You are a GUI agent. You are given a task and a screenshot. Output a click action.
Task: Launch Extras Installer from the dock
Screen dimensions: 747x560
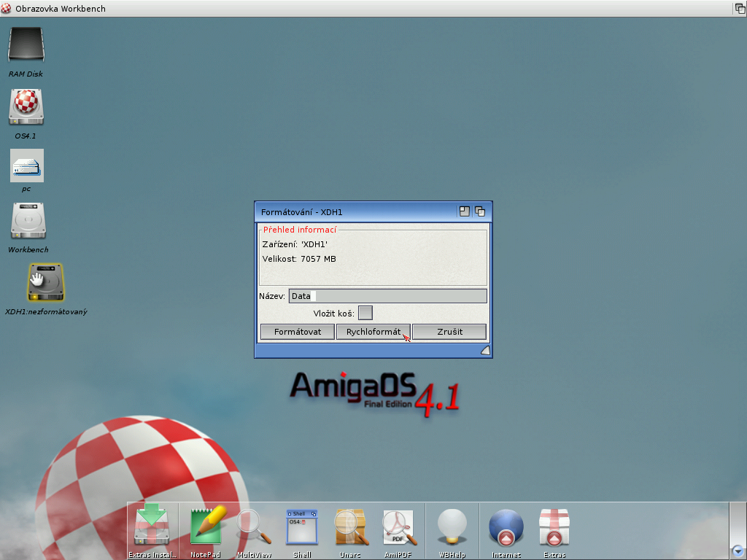point(152,527)
